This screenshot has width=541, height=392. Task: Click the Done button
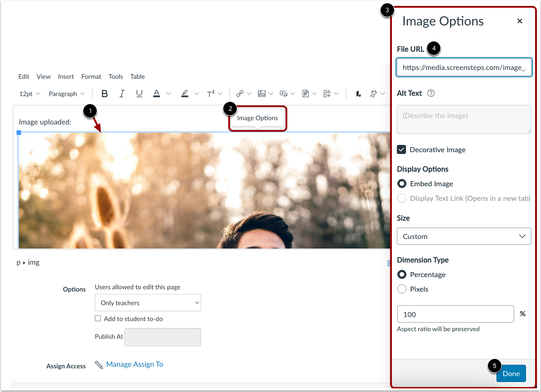[511, 373]
